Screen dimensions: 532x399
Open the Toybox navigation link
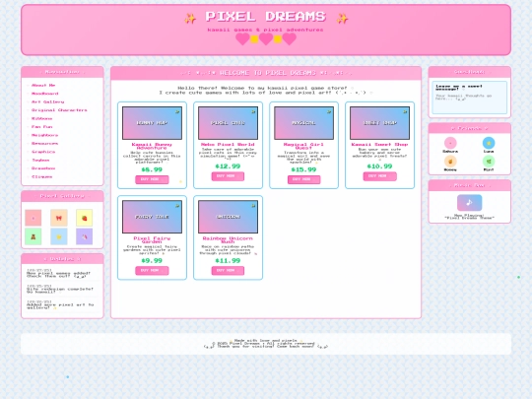pyautogui.click(x=40, y=160)
